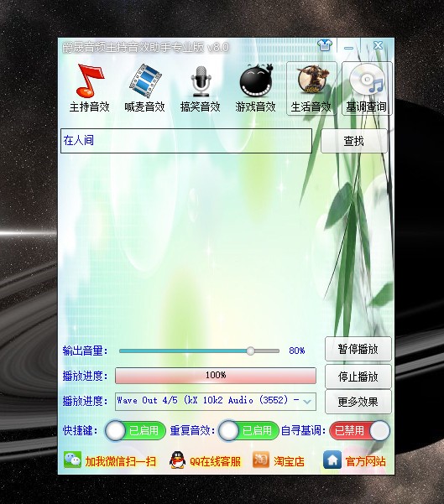The width and height of the screenshot is (444, 504).
Task: Click the QQ penguin icon
Action: pyautogui.click(x=178, y=460)
